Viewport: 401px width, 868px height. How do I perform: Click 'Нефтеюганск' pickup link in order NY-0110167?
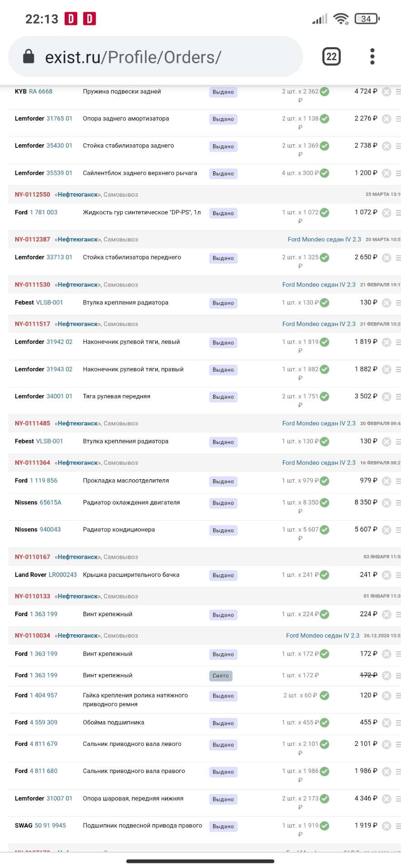tap(78, 557)
